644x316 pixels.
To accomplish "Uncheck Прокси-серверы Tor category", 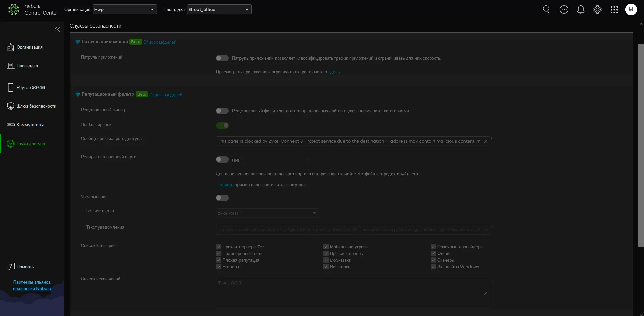I will 219,247.
